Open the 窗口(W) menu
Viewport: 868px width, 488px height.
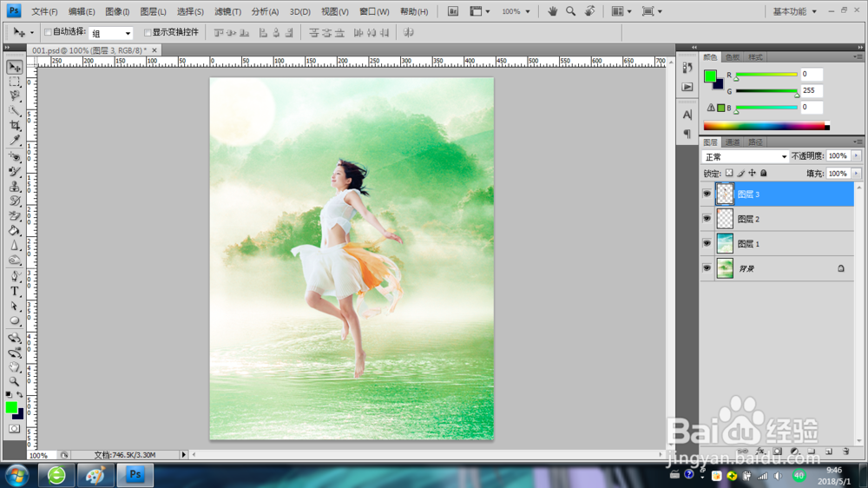coord(374,11)
